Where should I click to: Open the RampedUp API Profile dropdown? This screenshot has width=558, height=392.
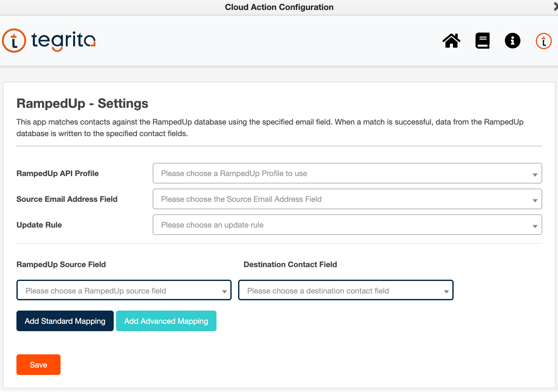tap(347, 173)
